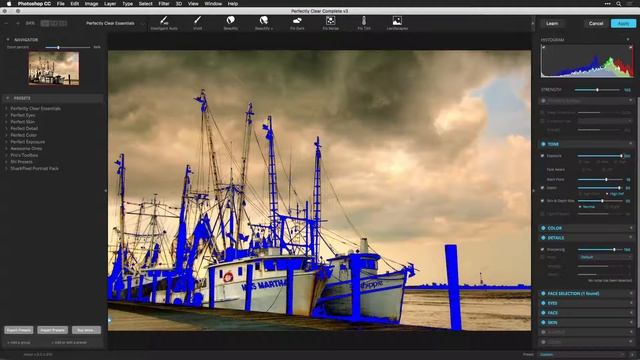
Task: Open the Window menu
Action: point(213,4)
